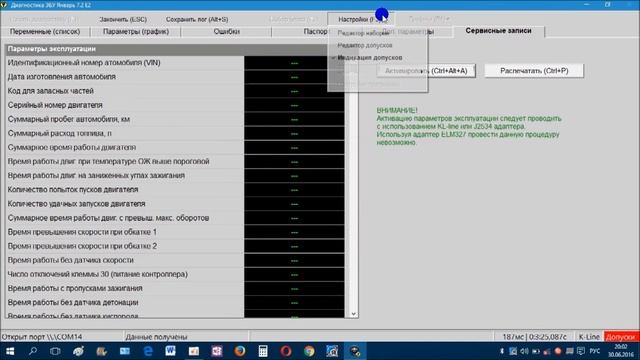Click the black value cell for VIN
The image size is (640, 360).
tap(294, 63)
